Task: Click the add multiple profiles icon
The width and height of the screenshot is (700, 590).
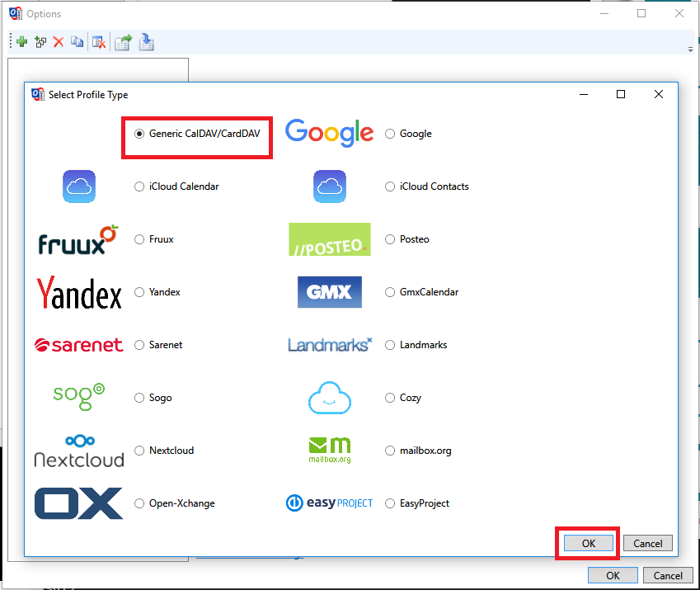Action: point(40,42)
